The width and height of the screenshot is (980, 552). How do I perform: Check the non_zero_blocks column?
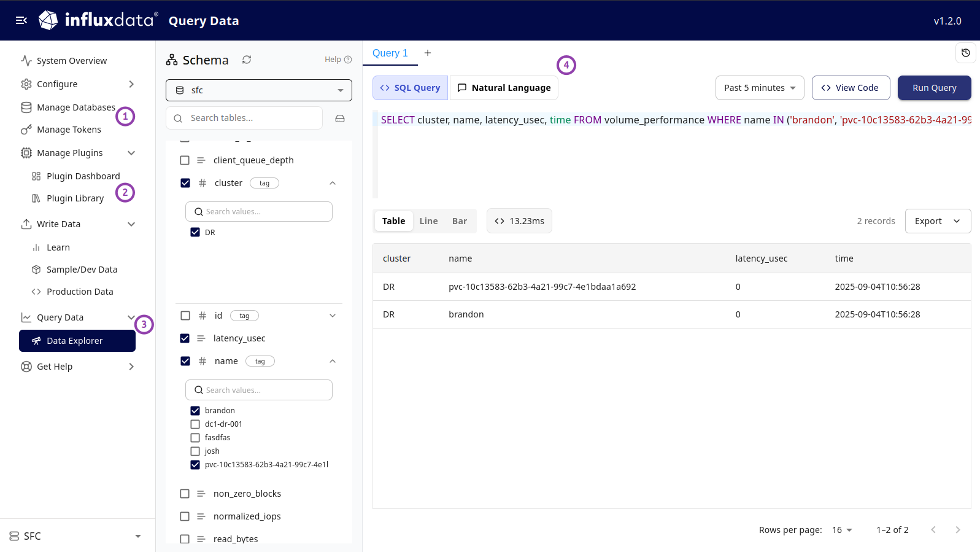click(185, 494)
